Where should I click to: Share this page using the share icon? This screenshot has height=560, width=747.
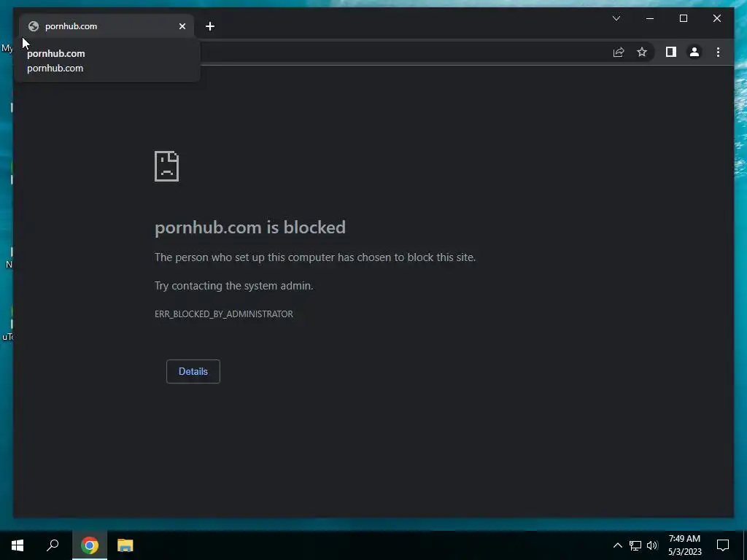[x=619, y=52]
